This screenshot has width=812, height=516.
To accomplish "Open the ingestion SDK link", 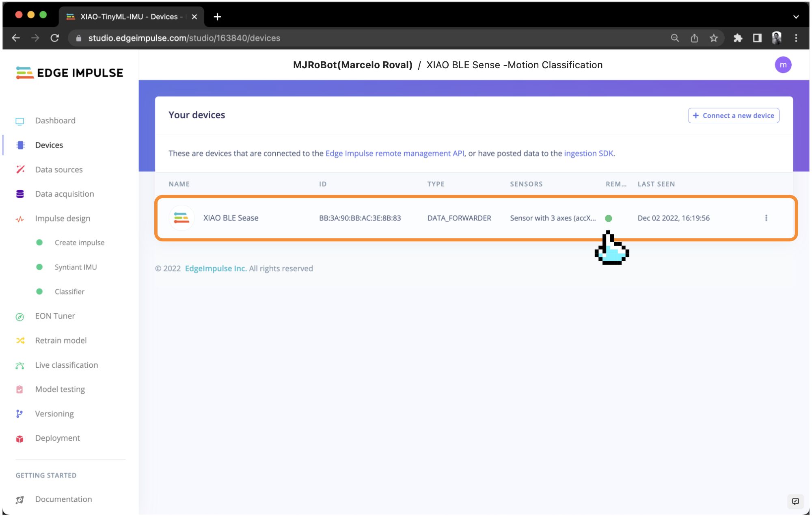I will [x=589, y=153].
